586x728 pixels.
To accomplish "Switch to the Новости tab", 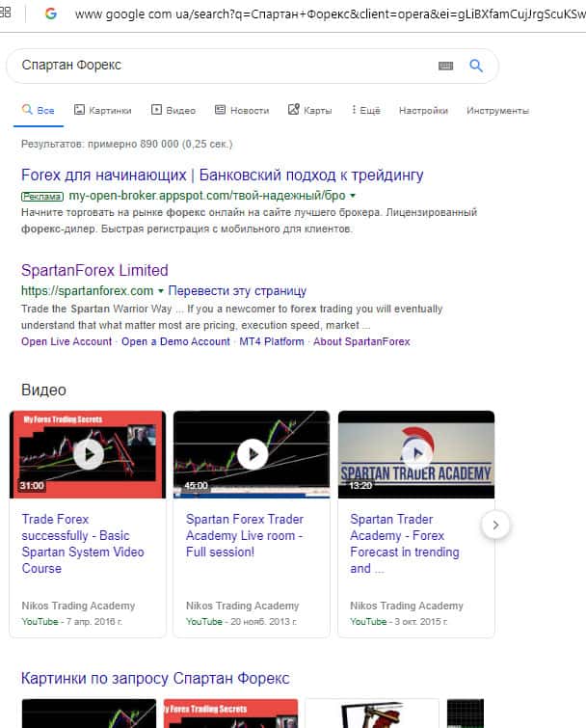I will point(242,111).
